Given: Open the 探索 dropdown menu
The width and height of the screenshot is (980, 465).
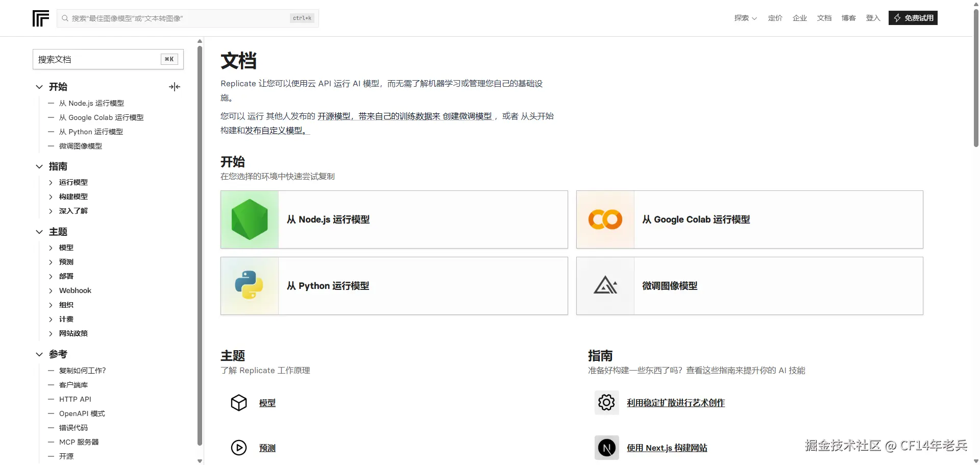Looking at the screenshot, I should 745,18.
